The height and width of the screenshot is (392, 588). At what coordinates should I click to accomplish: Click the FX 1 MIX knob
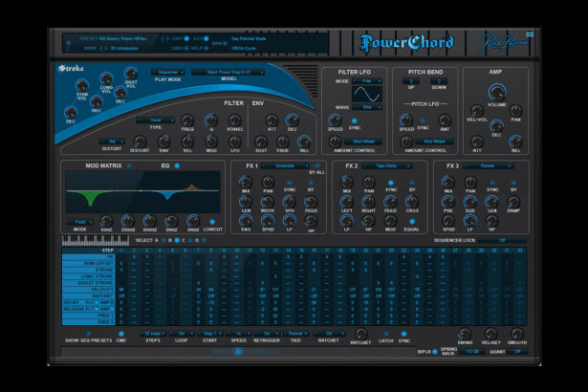[246, 183]
